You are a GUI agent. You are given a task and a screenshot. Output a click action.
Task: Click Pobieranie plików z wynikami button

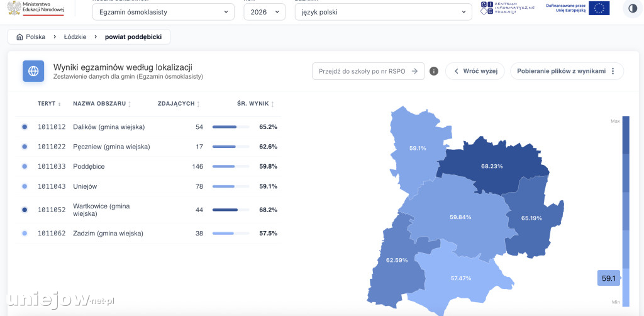[x=567, y=71]
